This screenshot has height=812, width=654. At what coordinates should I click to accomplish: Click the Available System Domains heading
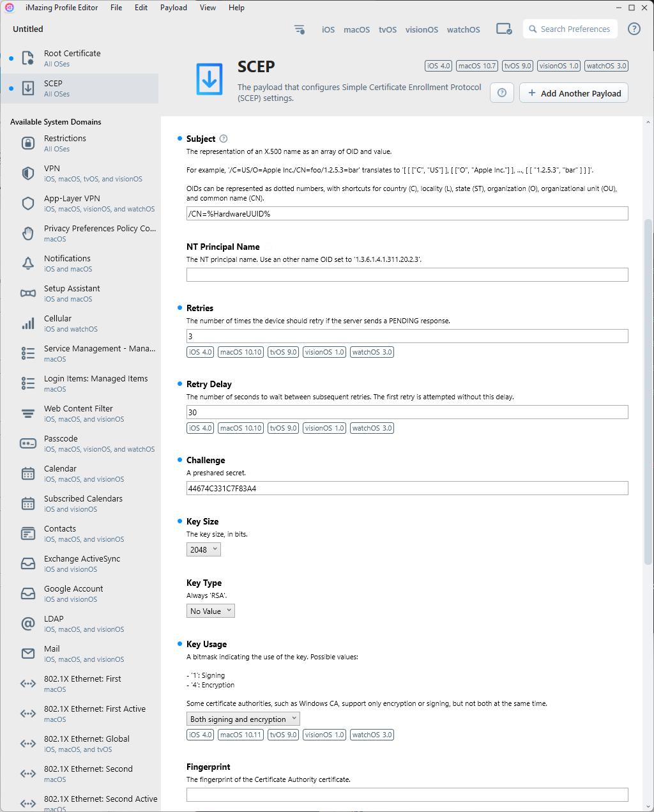coord(56,122)
